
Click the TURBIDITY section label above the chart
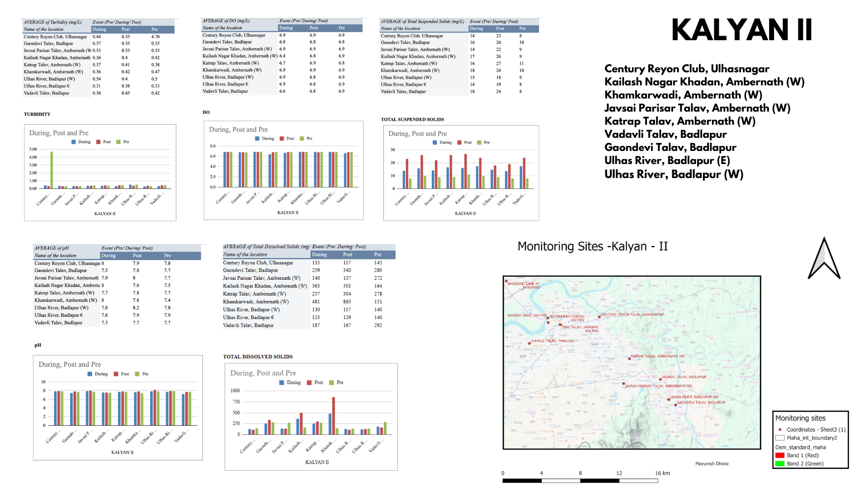(37, 114)
